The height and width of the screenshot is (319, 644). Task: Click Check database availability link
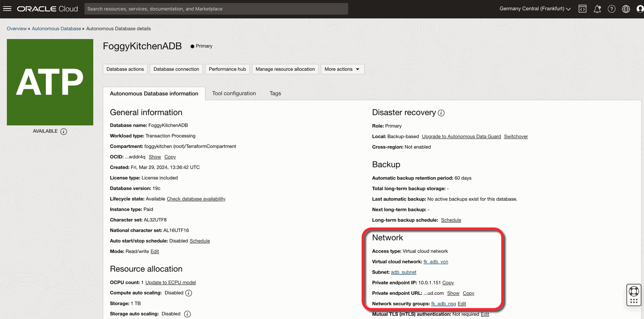pyautogui.click(x=196, y=199)
